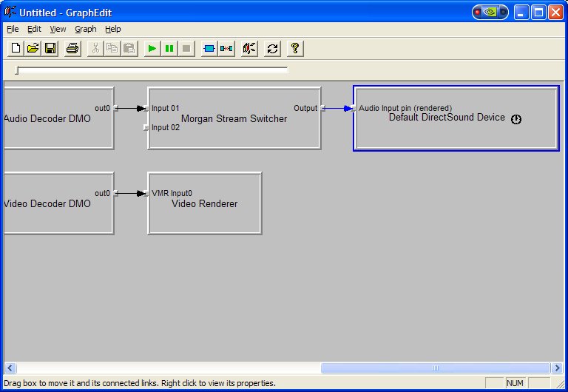The height and width of the screenshot is (392, 568).
Task: Click the GraphEdit icon in title bar
Action: coord(10,12)
